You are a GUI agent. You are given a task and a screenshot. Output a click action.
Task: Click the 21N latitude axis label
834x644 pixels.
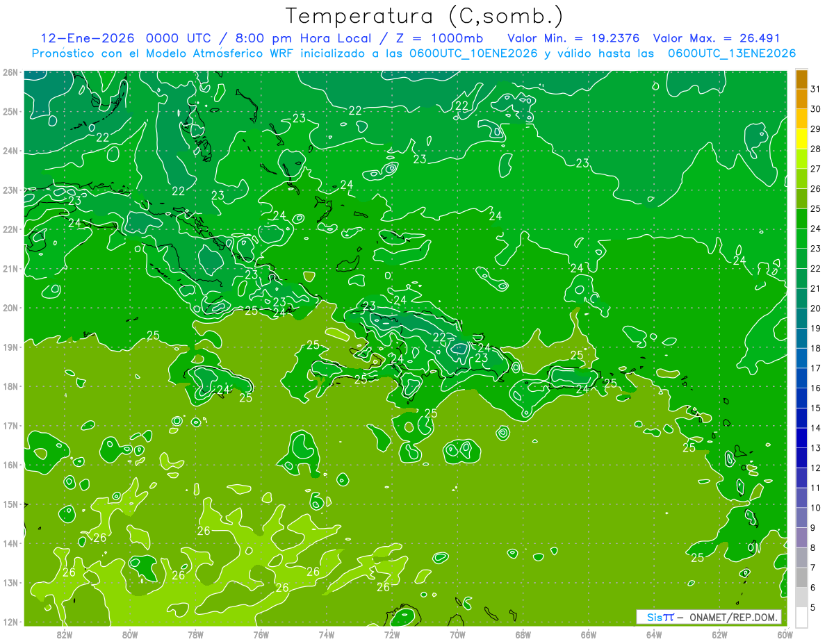click(x=10, y=269)
